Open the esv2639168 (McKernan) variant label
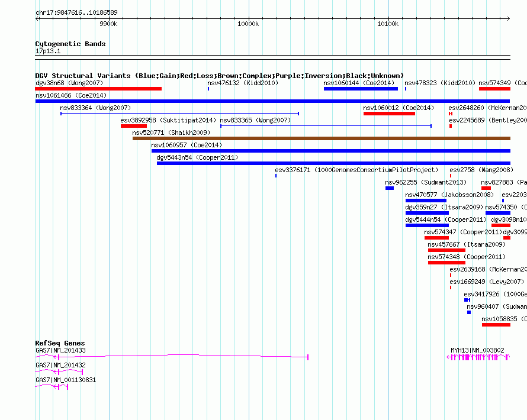The height and width of the screenshot is (420, 527). (x=488, y=269)
